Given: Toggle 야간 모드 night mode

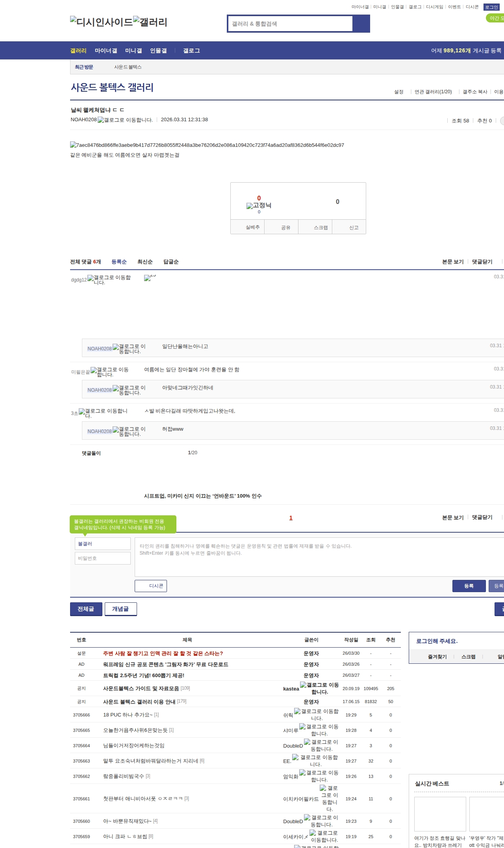Looking at the screenshot, I should (x=495, y=18).
